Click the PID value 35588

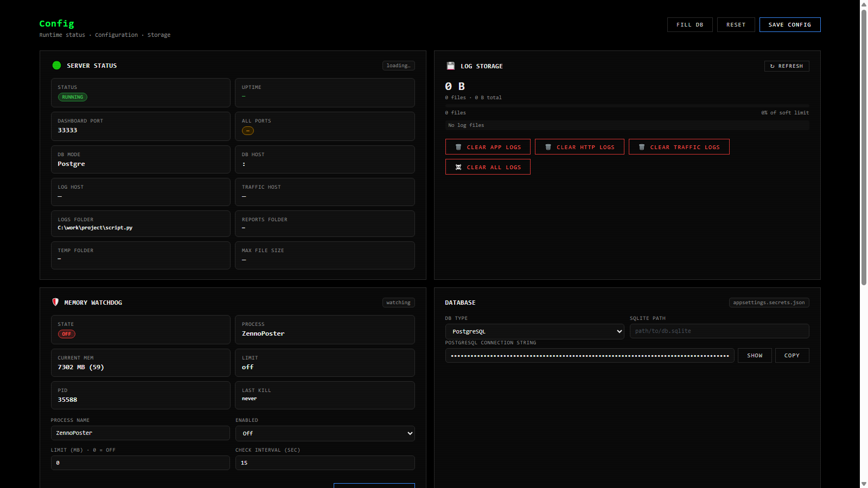click(68, 400)
